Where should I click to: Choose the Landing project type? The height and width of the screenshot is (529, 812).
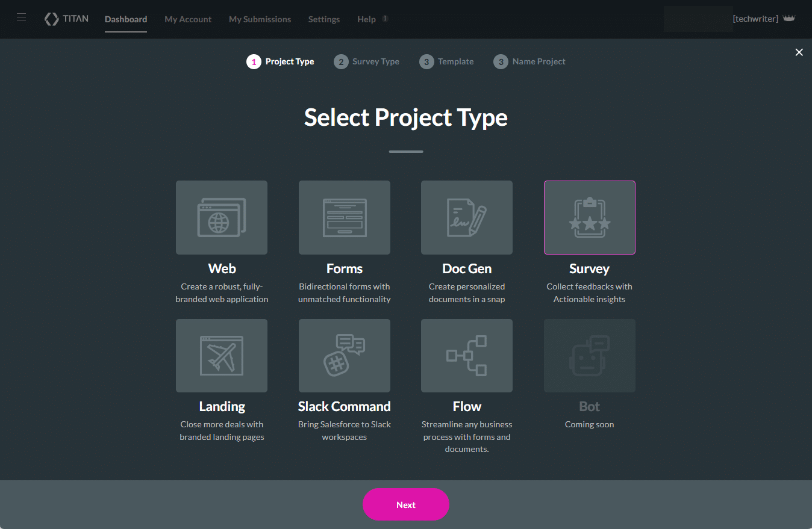pos(222,356)
